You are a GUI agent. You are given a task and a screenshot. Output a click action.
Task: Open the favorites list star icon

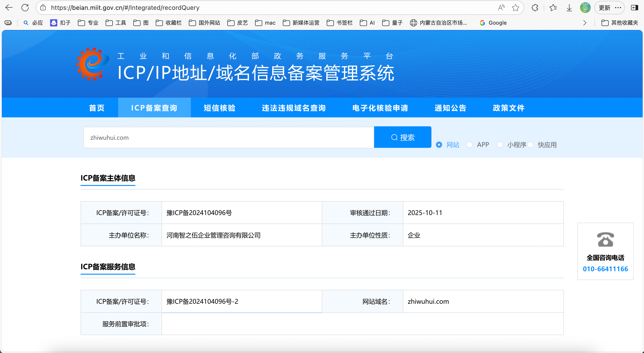[553, 8]
